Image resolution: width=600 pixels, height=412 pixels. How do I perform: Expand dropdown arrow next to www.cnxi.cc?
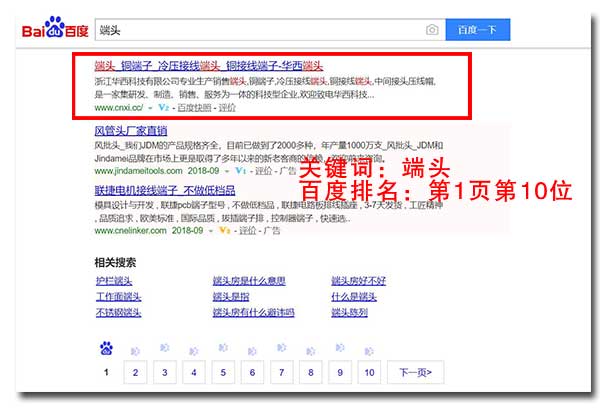(x=150, y=108)
